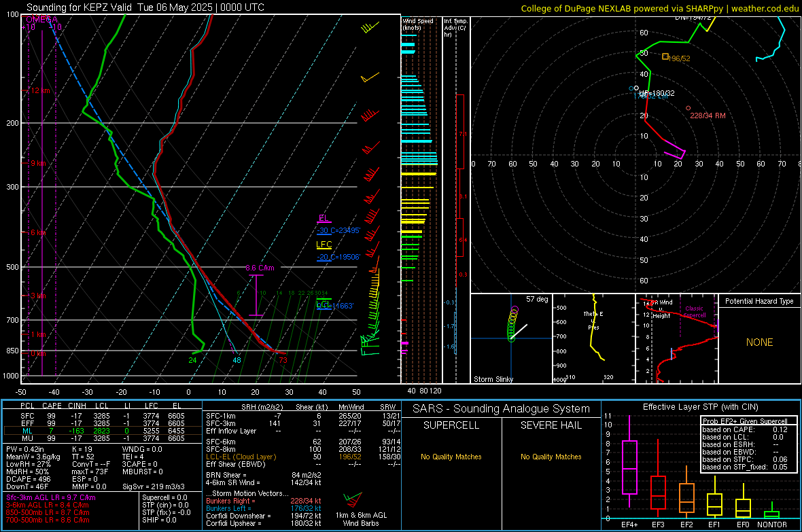Click the SigSvr = 219 m3/s3 value
Screen dimensions: 802x532
154,486
